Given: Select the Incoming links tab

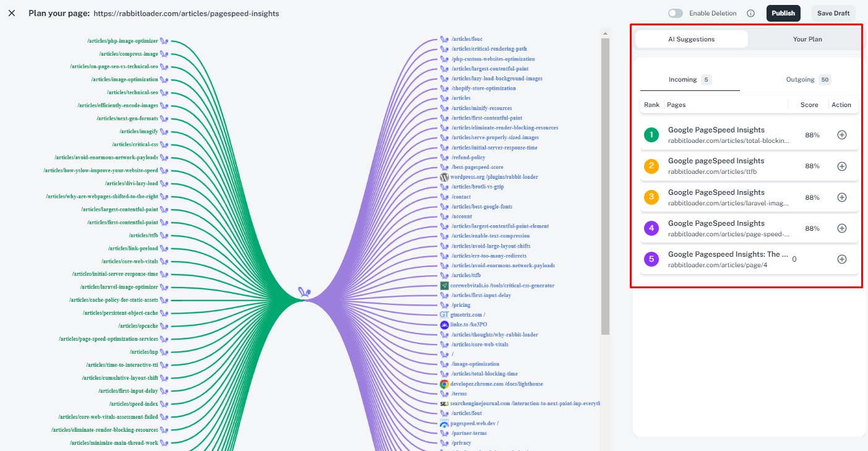Looking at the screenshot, I should [x=689, y=80].
